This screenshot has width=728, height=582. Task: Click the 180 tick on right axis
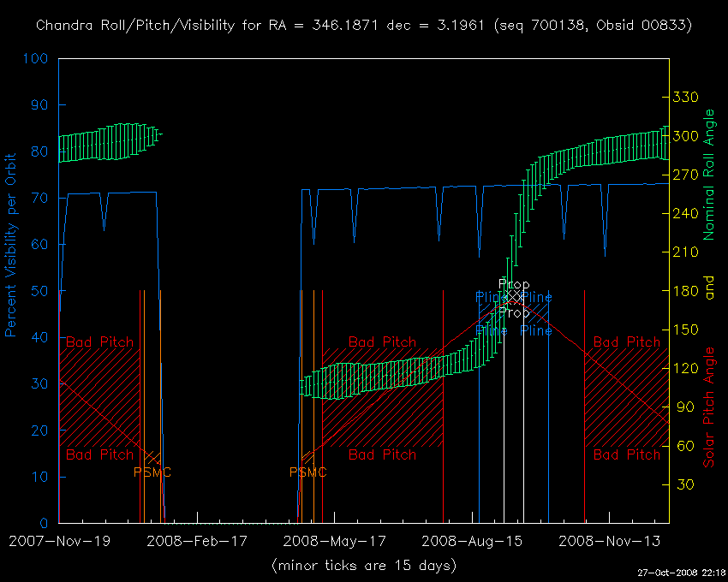tap(688, 291)
